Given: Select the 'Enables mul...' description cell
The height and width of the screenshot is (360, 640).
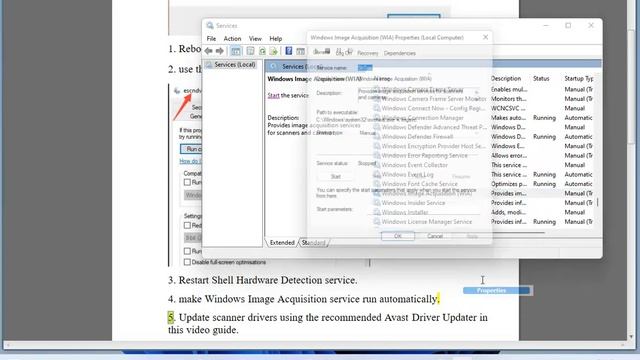Looking at the screenshot, I should [x=509, y=89].
